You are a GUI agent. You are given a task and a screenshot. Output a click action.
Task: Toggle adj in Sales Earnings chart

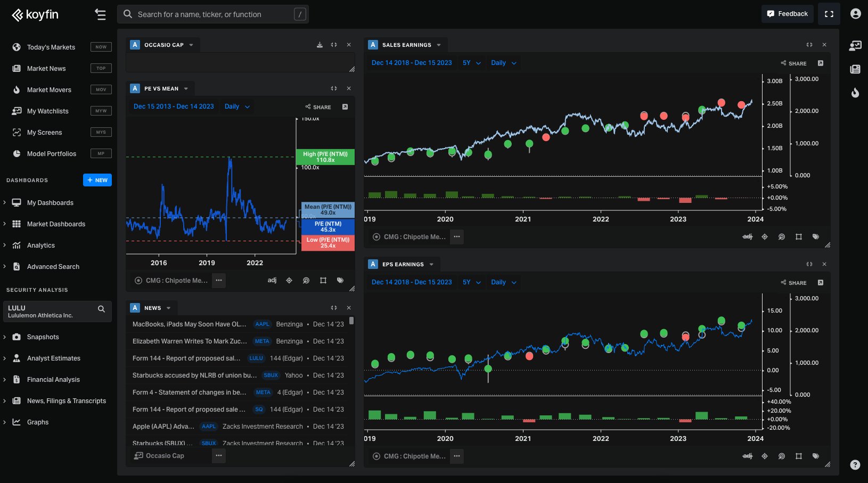[x=748, y=236]
